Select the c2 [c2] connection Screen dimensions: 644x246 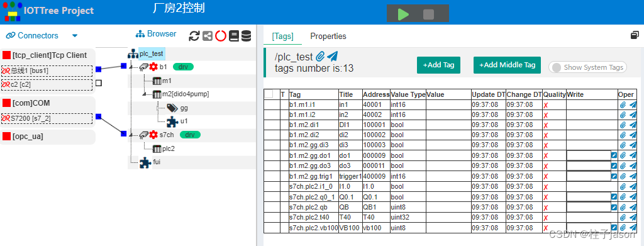point(47,84)
